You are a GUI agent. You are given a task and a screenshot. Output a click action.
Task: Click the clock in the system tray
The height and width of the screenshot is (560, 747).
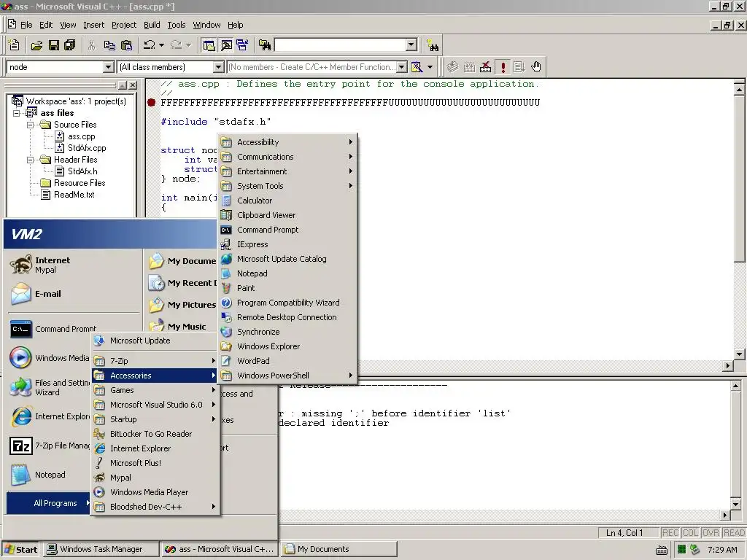(722, 550)
